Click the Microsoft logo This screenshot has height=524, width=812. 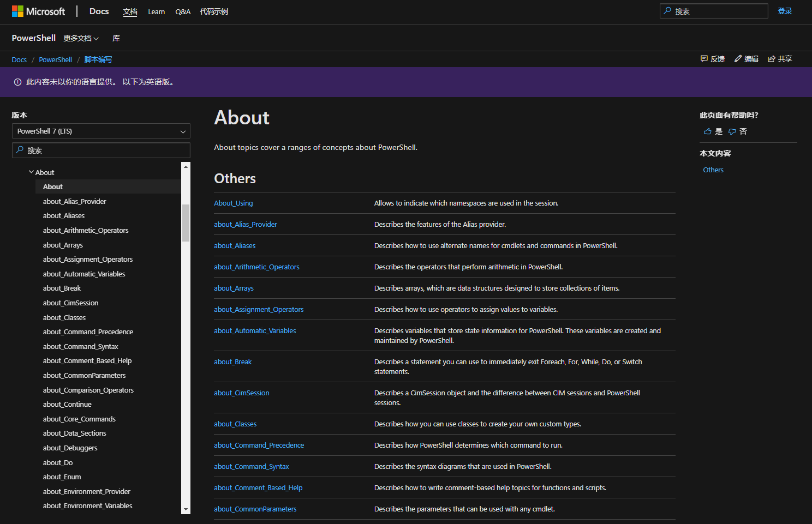click(38, 11)
